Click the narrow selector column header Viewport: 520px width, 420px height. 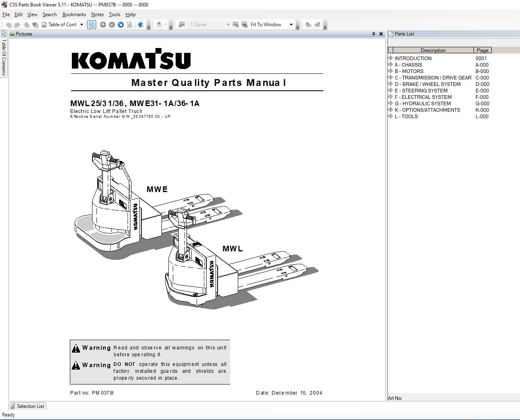(x=390, y=50)
